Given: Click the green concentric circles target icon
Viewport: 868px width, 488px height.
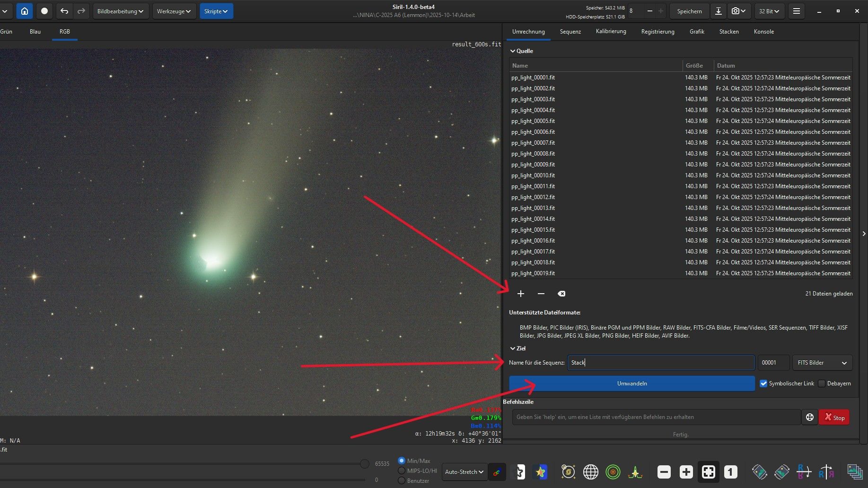Looking at the screenshot, I should (x=613, y=471).
